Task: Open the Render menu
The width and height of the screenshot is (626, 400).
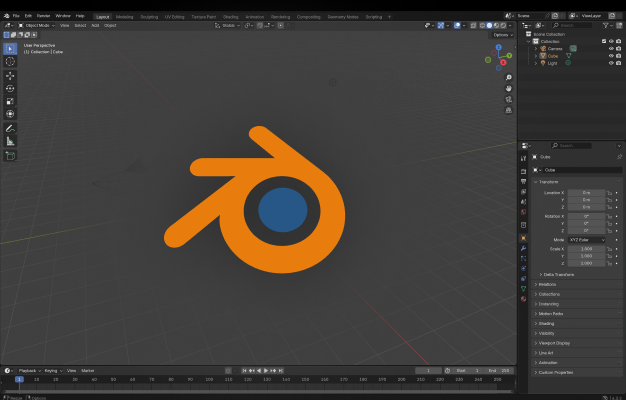Action: pos(43,16)
